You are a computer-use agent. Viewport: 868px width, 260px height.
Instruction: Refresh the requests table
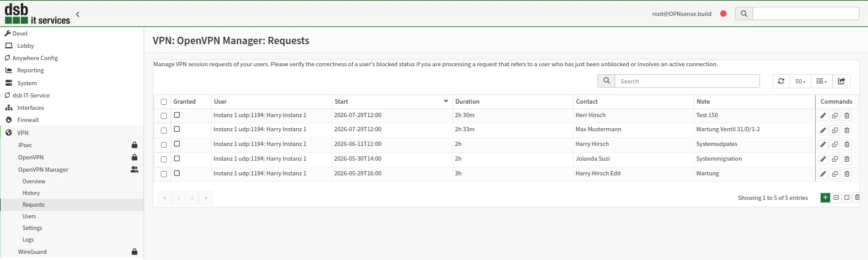(x=781, y=81)
